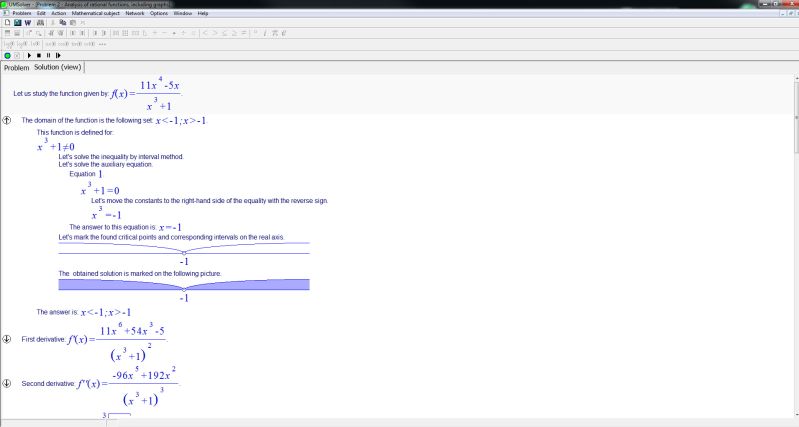Start solution playback with Play button
The height and width of the screenshot is (427, 799).
(29, 55)
